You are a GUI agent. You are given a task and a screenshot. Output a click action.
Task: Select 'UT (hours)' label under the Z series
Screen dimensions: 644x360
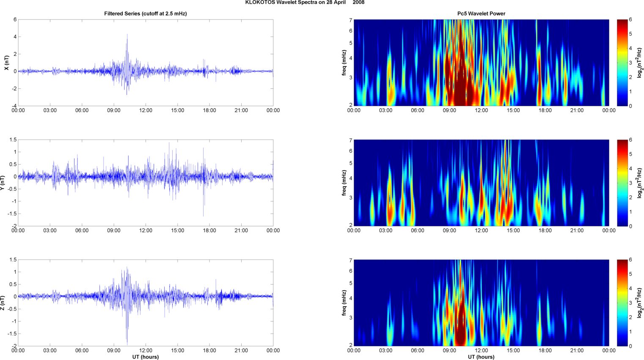[x=146, y=357]
